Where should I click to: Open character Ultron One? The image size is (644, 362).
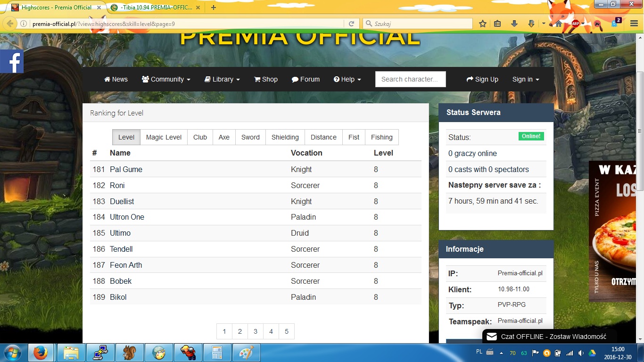(x=127, y=217)
